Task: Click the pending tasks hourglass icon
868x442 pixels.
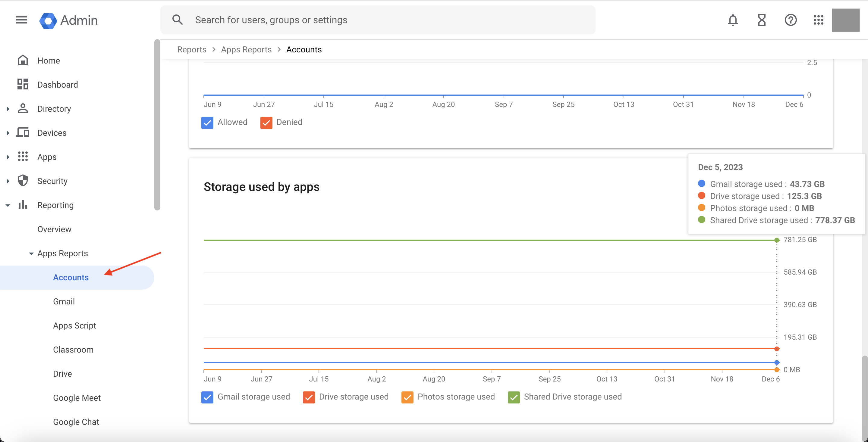Action: [762, 20]
